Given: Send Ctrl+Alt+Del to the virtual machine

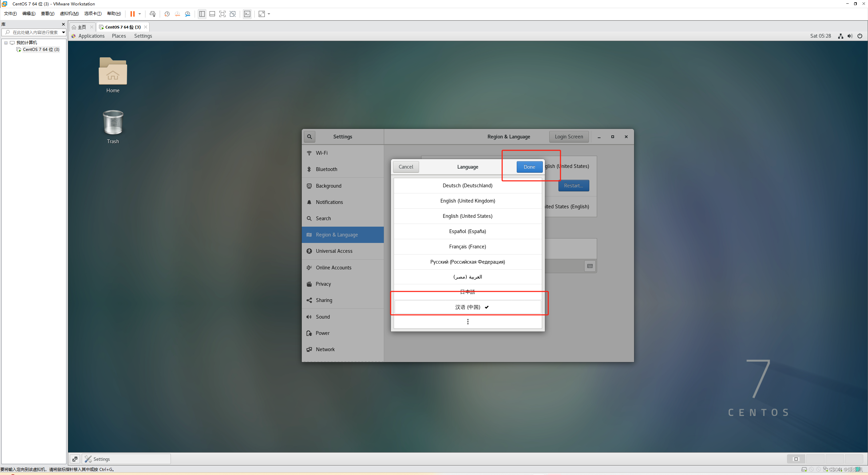Looking at the screenshot, I should tap(153, 14).
